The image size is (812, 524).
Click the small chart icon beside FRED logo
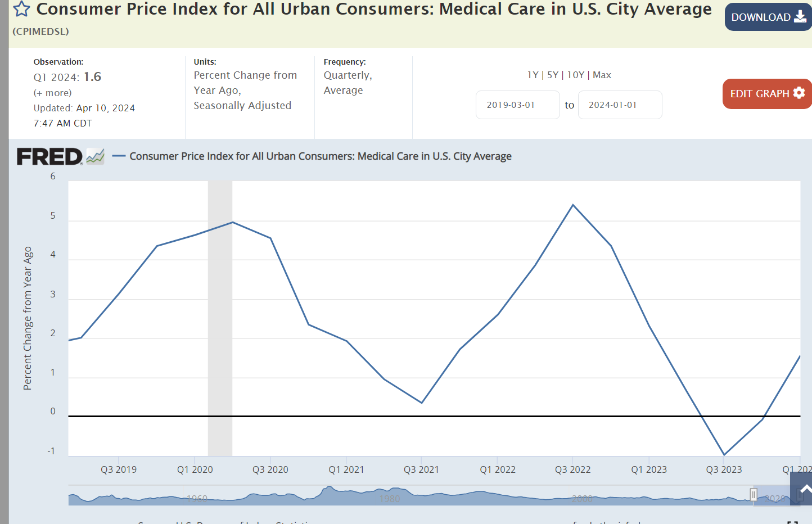pyautogui.click(x=96, y=156)
